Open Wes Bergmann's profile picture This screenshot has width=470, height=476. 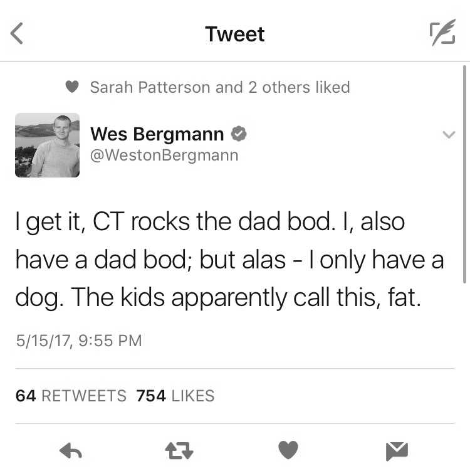48,145
